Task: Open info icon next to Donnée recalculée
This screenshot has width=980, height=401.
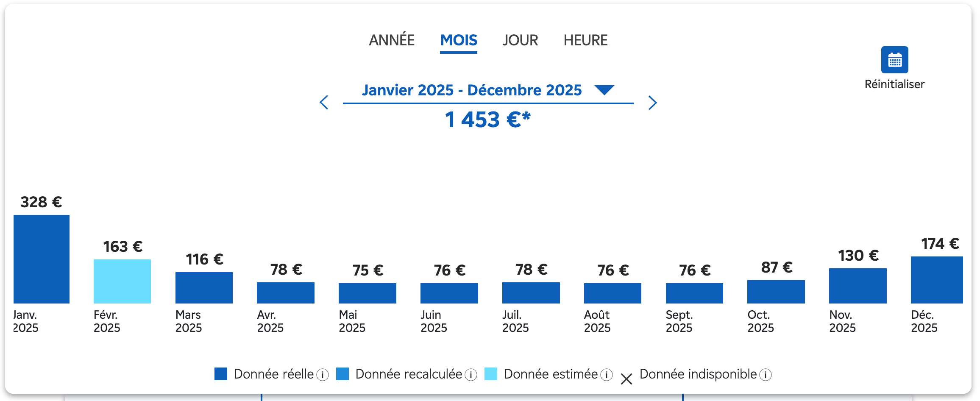Action: pos(471,375)
